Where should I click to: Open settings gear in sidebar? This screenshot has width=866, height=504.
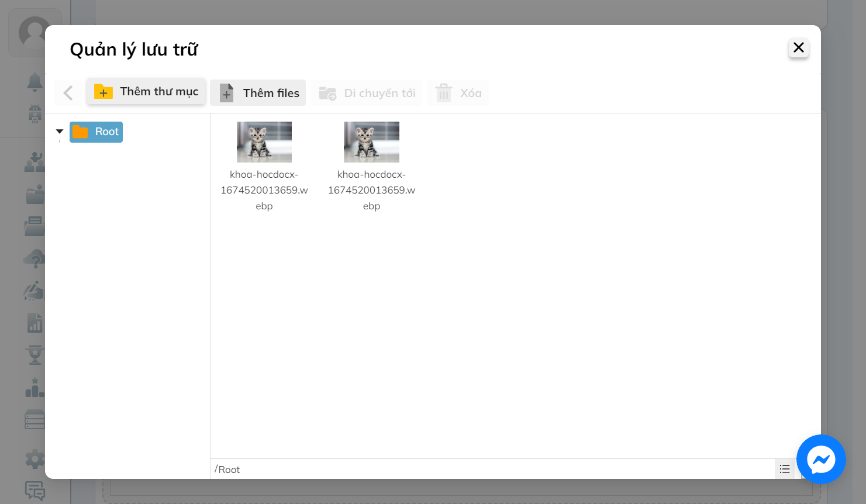point(35,459)
